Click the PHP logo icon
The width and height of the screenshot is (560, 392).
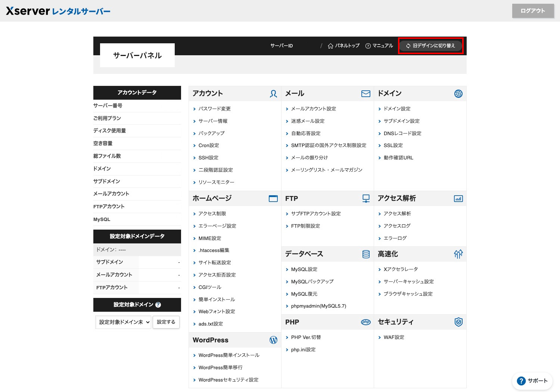point(366,322)
